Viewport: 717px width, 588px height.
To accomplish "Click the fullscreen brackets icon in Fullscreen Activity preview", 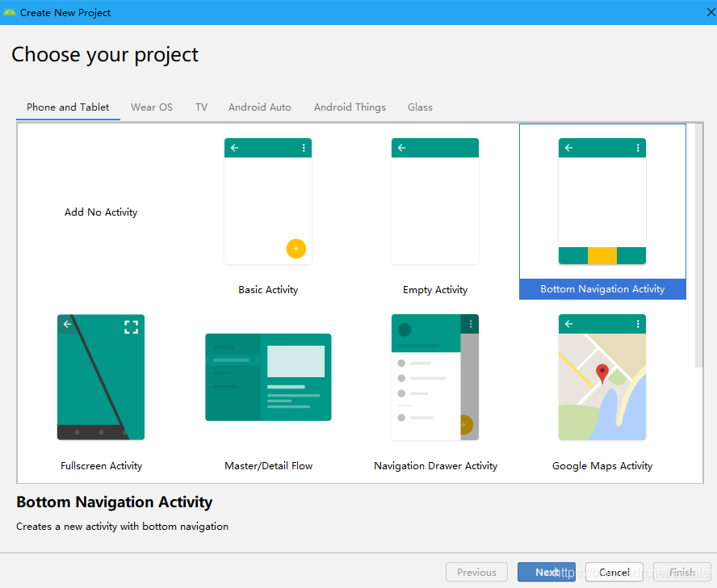I will tap(132, 327).
